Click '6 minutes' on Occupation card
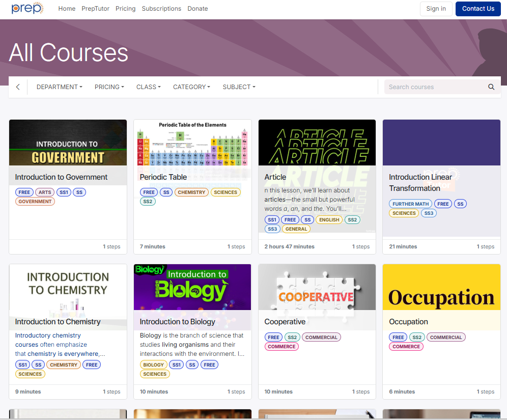Screen dimensions: 507x420 pos(402,391)
